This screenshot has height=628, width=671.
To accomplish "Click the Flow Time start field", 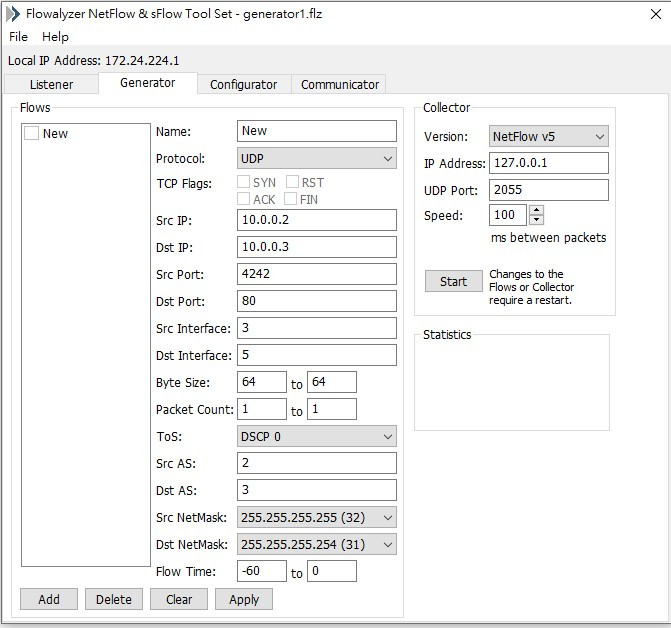I will [262, 571].
